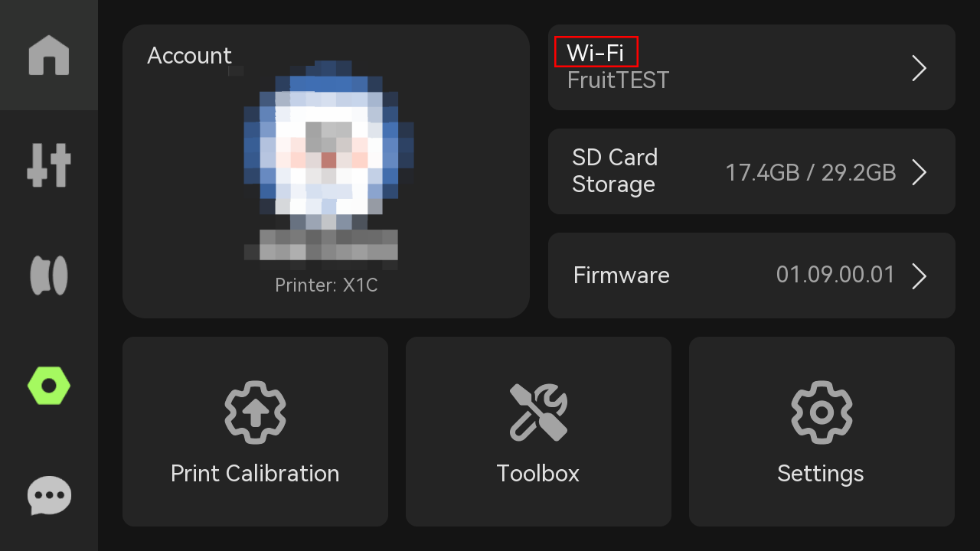980x551 pixels.
Task: Click the Settings text label
Action: pos(821,474)
